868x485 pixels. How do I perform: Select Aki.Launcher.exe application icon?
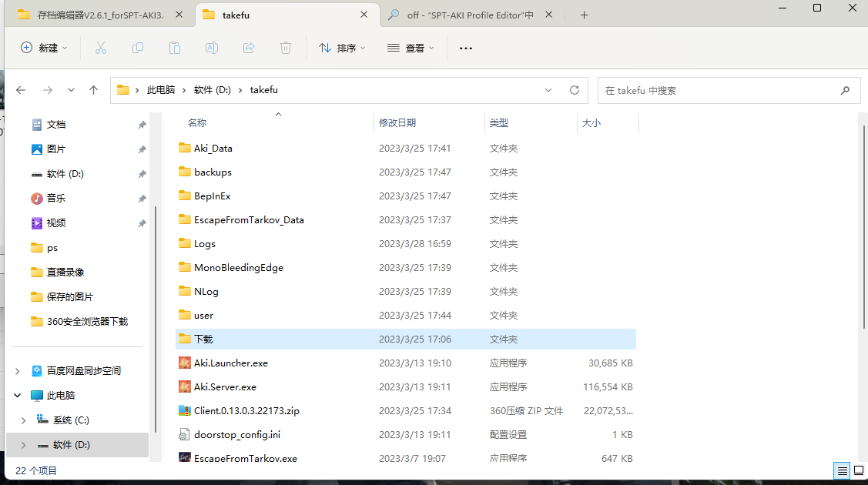coord(184,363)
